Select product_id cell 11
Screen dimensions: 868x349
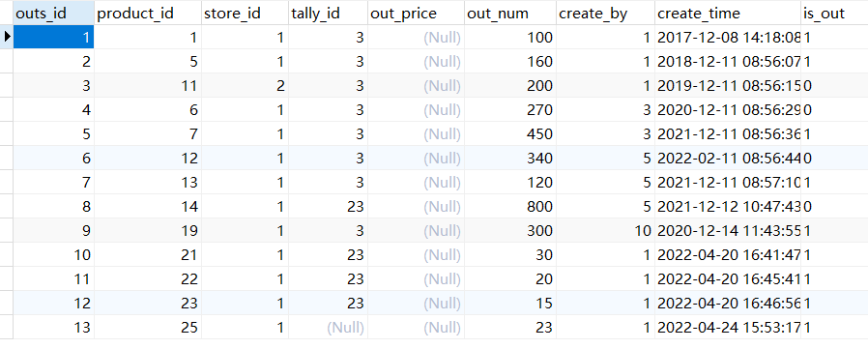pyautogui.click(x=148, y=86)
